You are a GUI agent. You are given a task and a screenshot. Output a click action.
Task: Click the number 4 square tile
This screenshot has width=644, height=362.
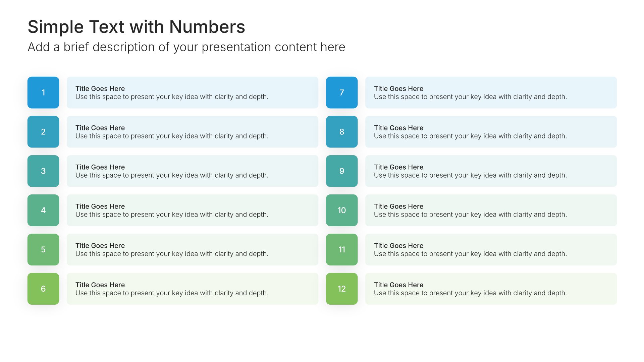coord(43,210)
